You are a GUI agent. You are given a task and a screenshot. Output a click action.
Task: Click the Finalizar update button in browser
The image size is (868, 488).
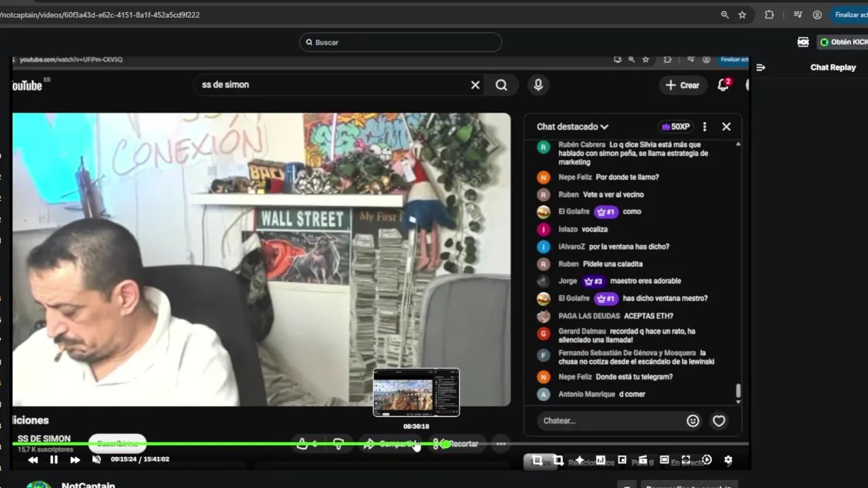[x=850, y=14]
